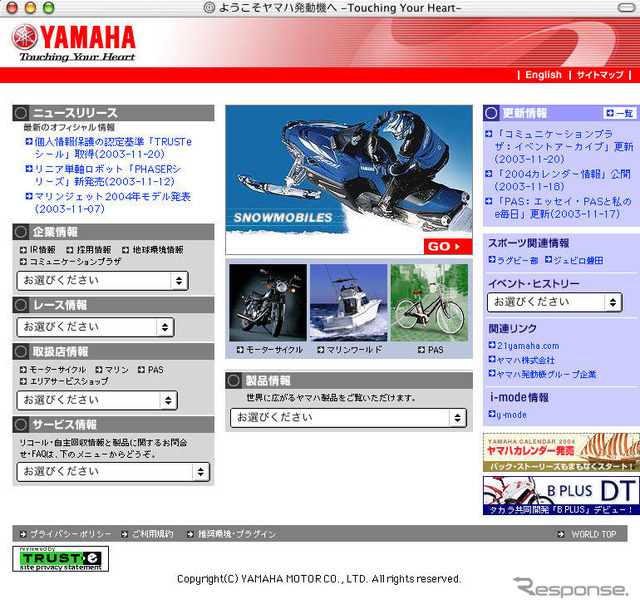The height and width of the screenshot is (609, 640).
Task: Click arrow icon beside WORLD TOP
Action: click(562, 534)
